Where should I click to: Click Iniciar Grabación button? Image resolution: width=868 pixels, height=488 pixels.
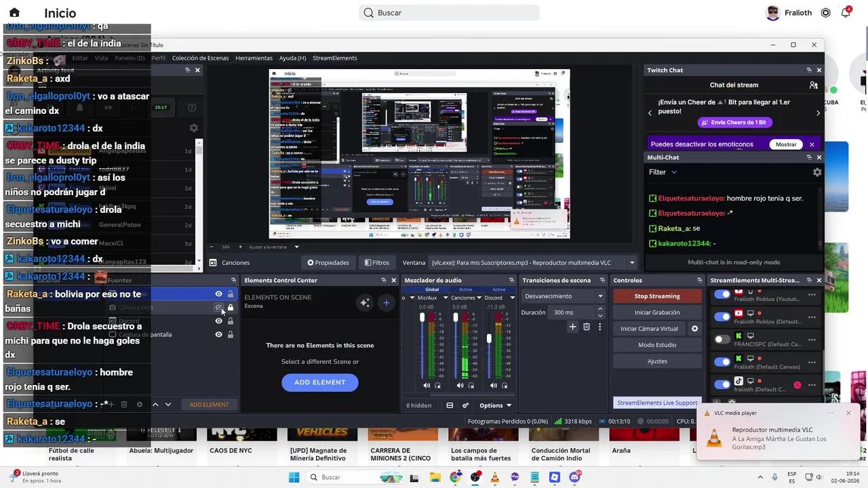pyautogui.click(x=657, y=312)
